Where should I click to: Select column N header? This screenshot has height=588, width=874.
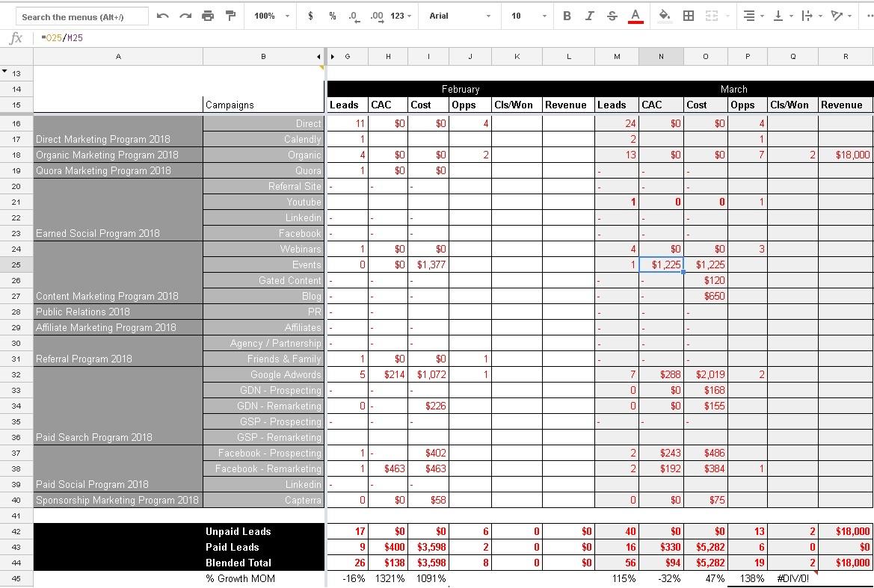click(x=661, y=56)
